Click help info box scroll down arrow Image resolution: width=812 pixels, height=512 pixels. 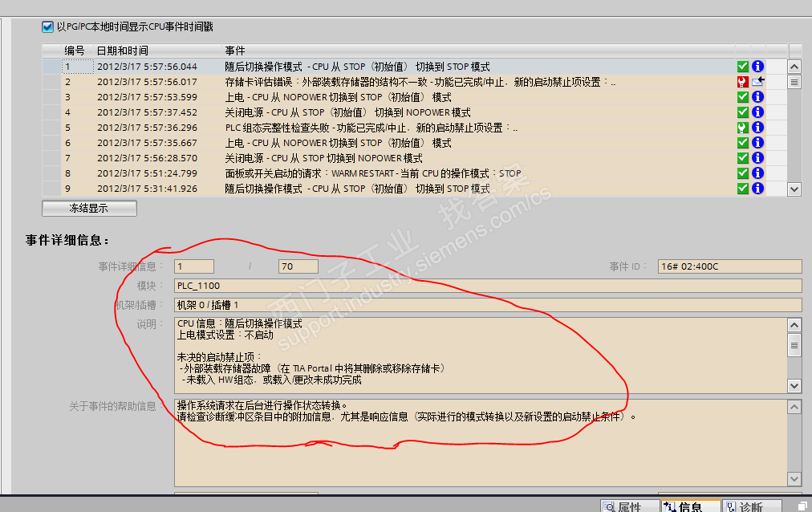[x=794, y=479]
